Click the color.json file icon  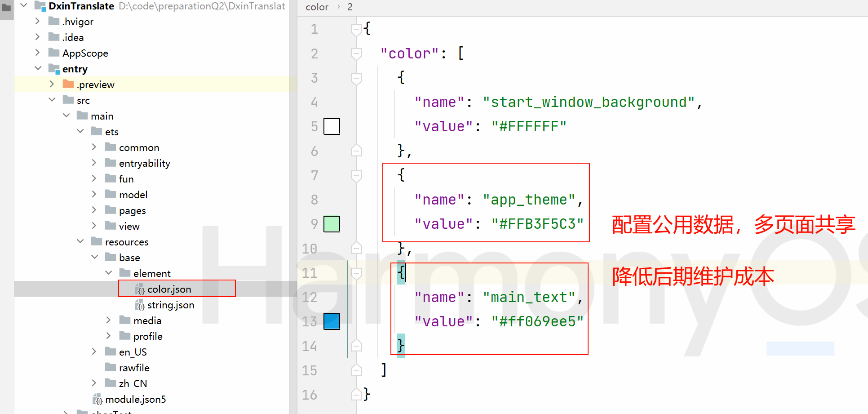(140, 289)
